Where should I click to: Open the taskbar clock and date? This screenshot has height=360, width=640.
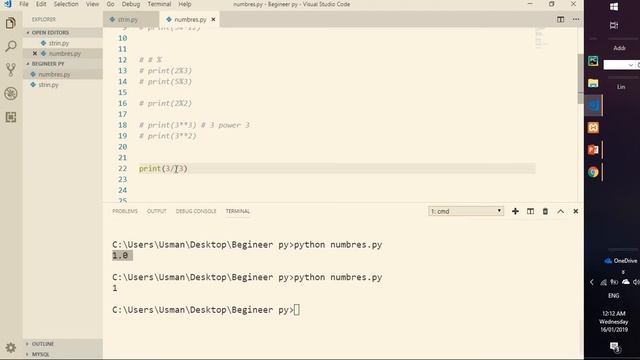[x=613, y=322]
